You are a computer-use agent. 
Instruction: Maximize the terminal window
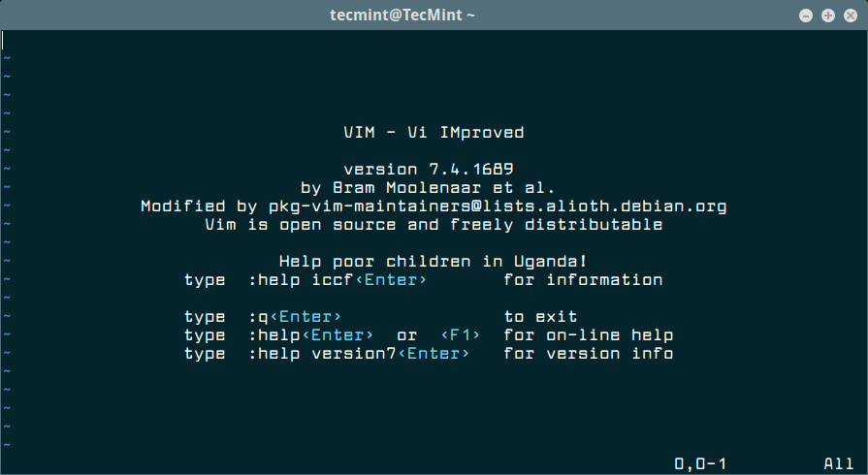(828, 16)
